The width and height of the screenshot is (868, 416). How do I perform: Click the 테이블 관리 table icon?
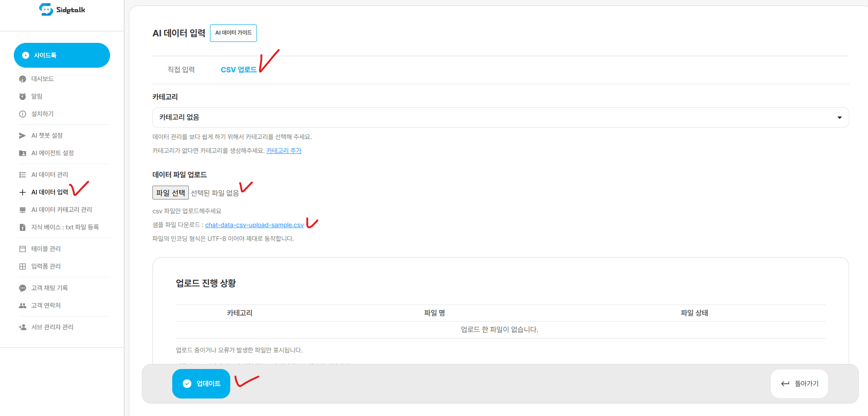23,249
